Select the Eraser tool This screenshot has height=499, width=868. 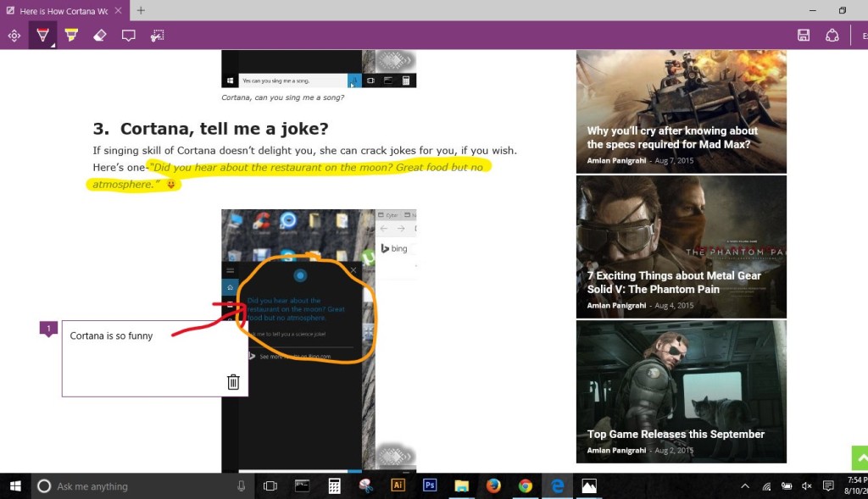pos(99,35)
